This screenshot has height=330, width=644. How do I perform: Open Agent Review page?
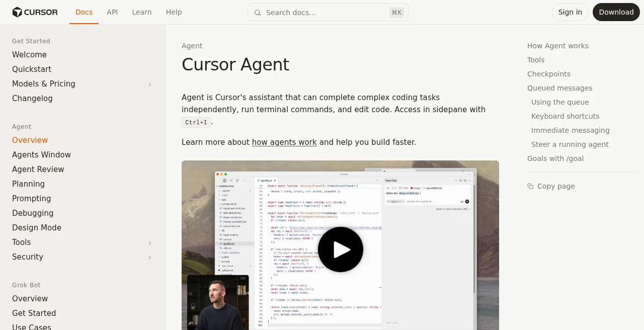(x=38, y=170)
